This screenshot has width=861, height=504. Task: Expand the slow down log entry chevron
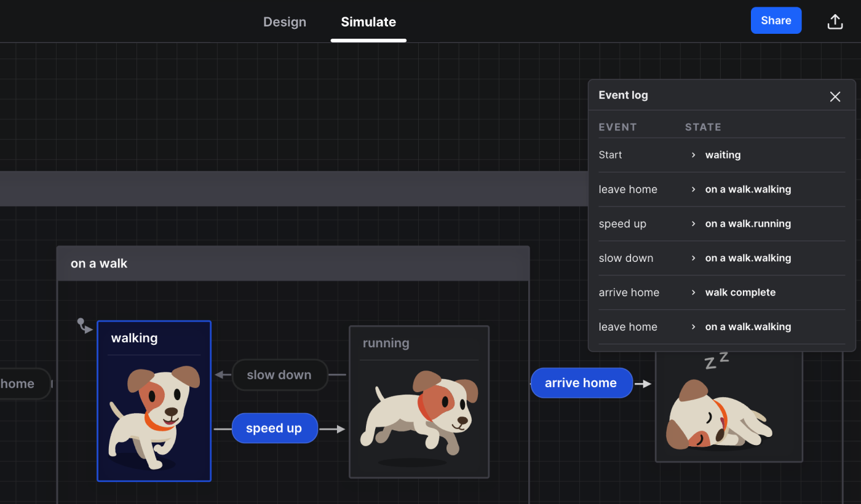(x=693, y=258)
